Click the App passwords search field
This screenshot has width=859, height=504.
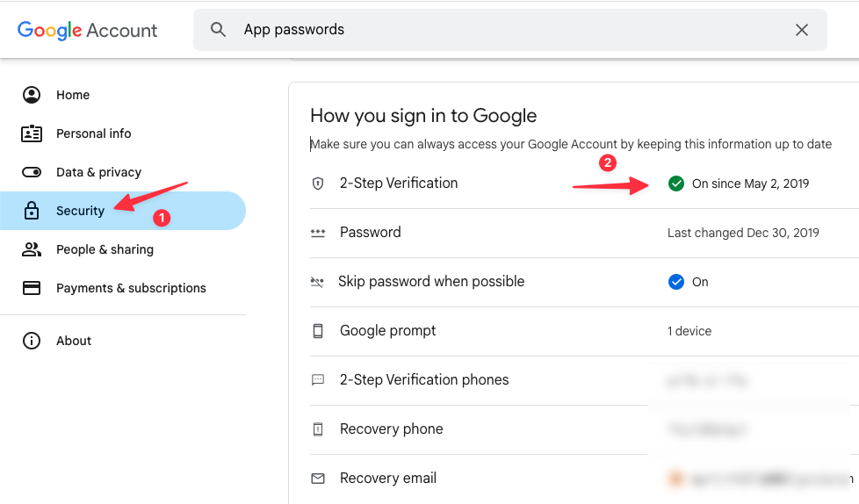510,30
